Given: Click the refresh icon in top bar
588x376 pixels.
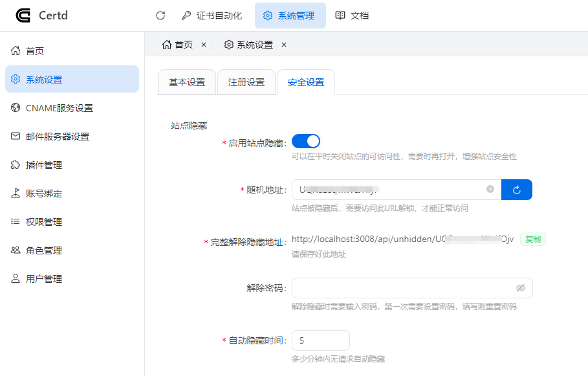Looking at the screenshot, I should point(160,16).
